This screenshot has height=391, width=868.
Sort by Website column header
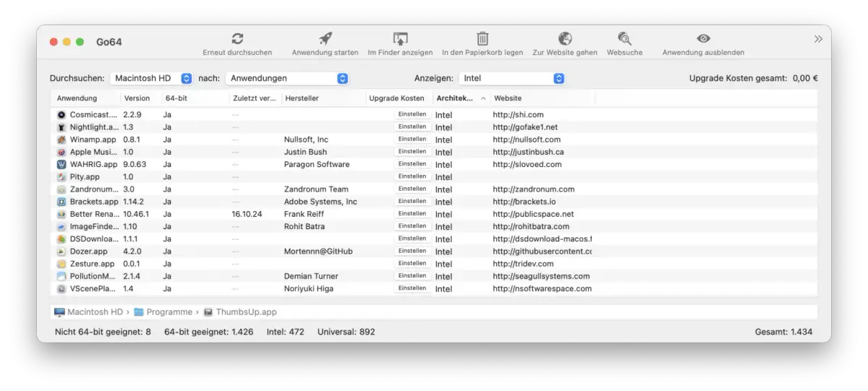click(508, 98)
